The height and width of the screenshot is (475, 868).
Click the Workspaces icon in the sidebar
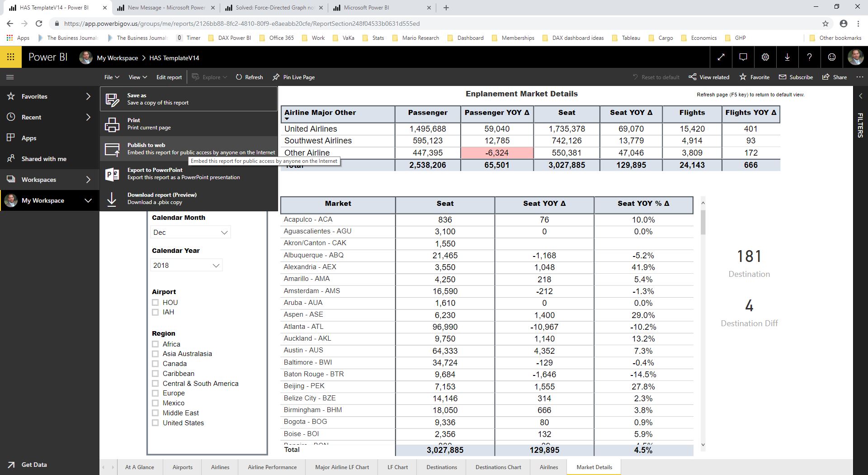[11, 180]
